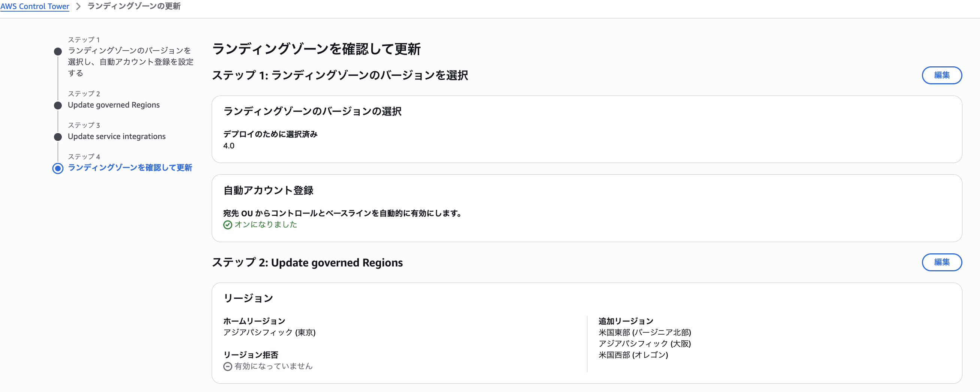
Task: Click the step indicator circle for ステップ 2
Action: [57, 105]
